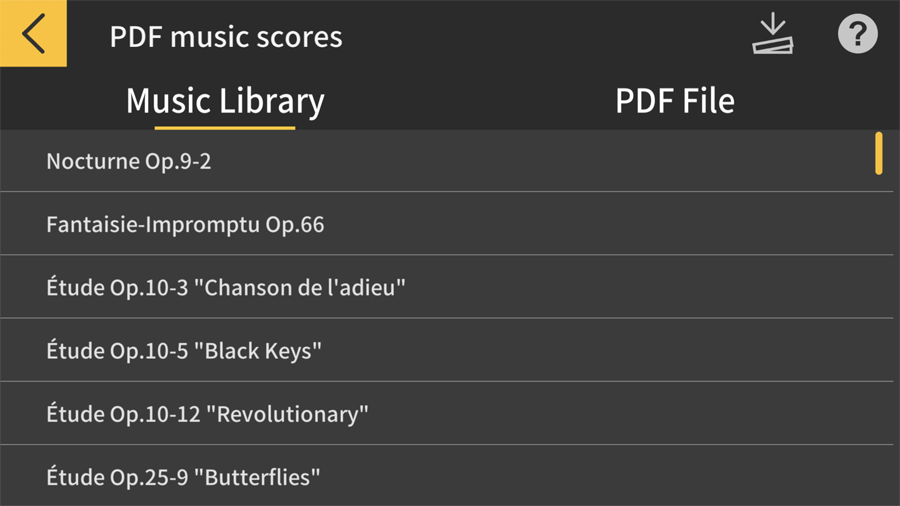Select the Music Library tab
Screen dimensions: 900x506
coord(225,101)
